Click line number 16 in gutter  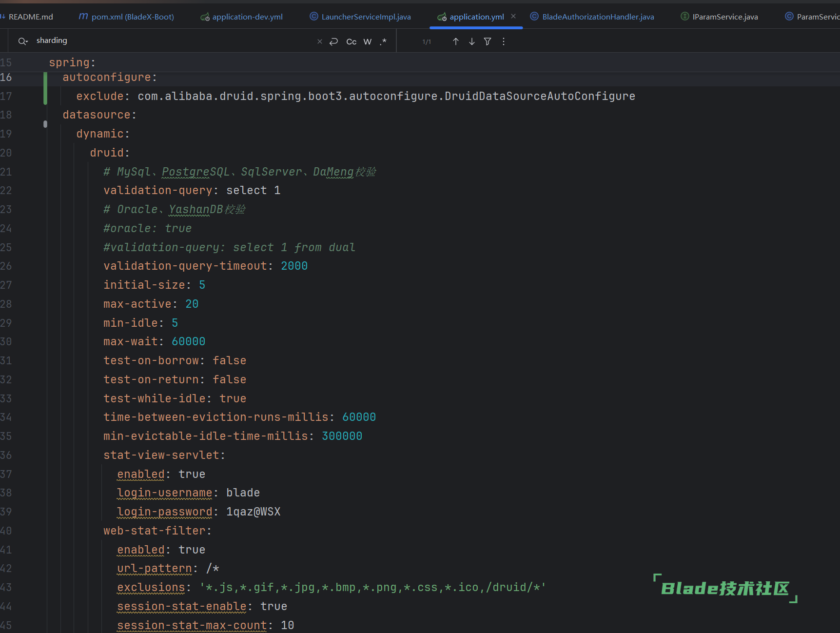6,77
